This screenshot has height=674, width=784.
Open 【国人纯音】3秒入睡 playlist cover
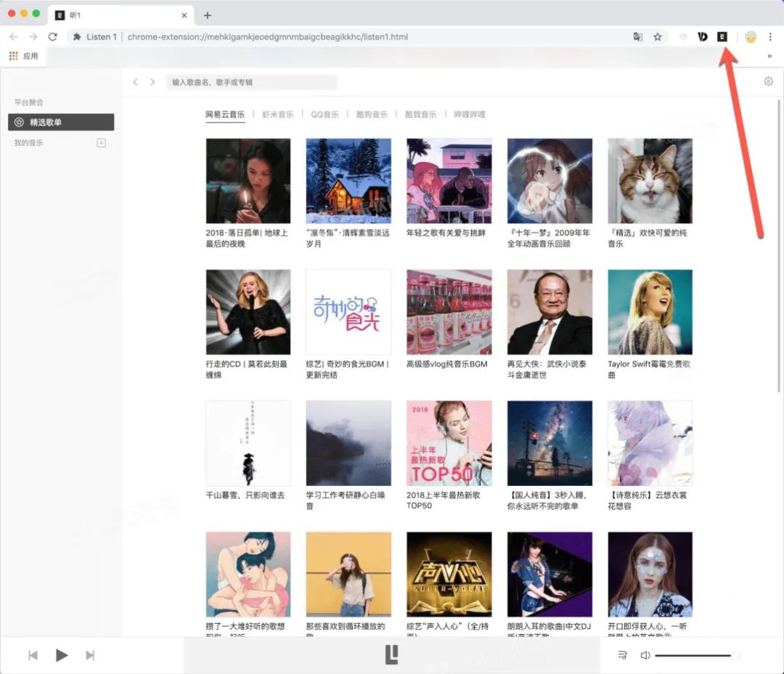coord(550,443)
